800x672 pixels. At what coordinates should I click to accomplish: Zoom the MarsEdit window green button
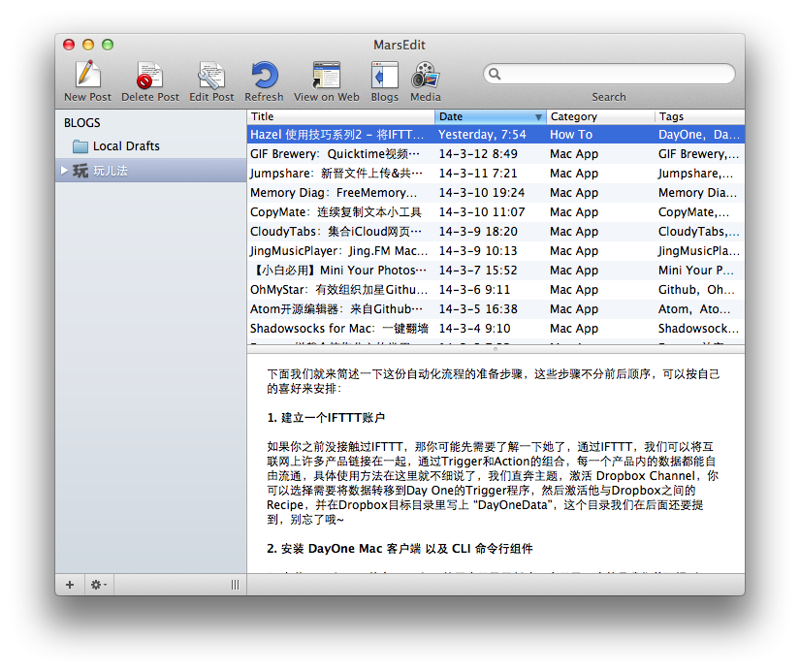click(108, 45)
